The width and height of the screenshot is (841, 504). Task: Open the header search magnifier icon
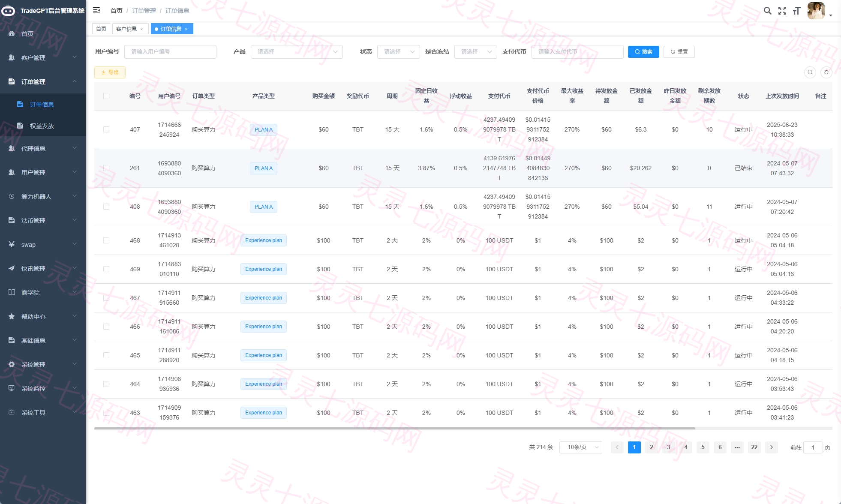tap(768, 11)
